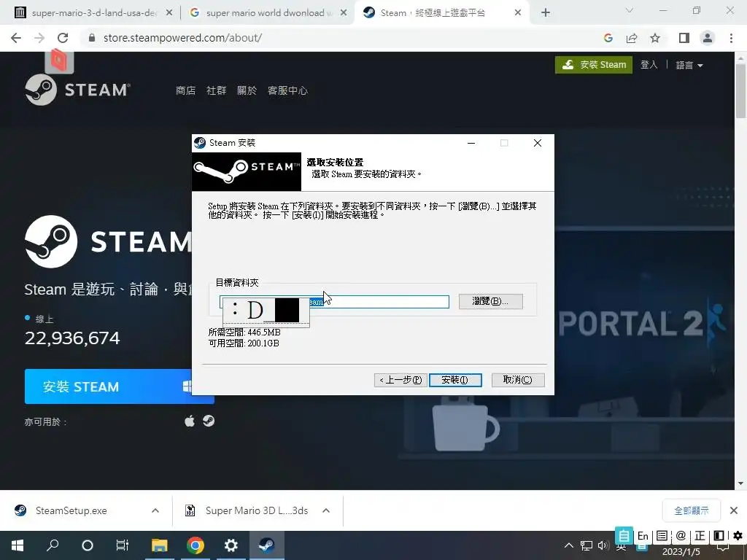Click the browser forward arrow
The height and width of the screenshot is (560, 747).
[39, 38]
